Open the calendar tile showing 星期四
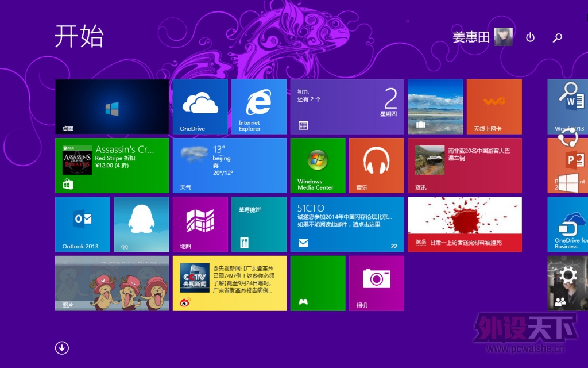The height and width of the screenshot is (368, 588). (x=347, y=106)
